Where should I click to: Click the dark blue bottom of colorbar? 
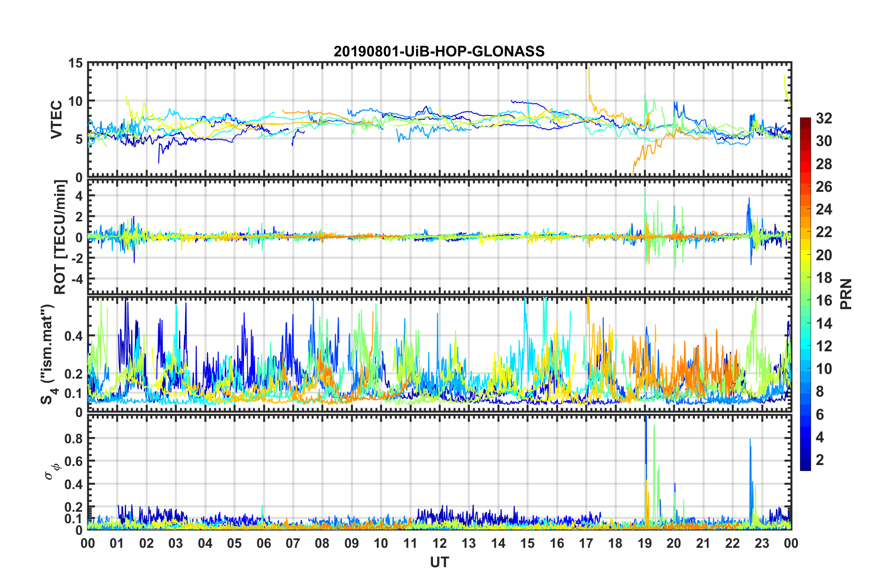tap(805, 466)
